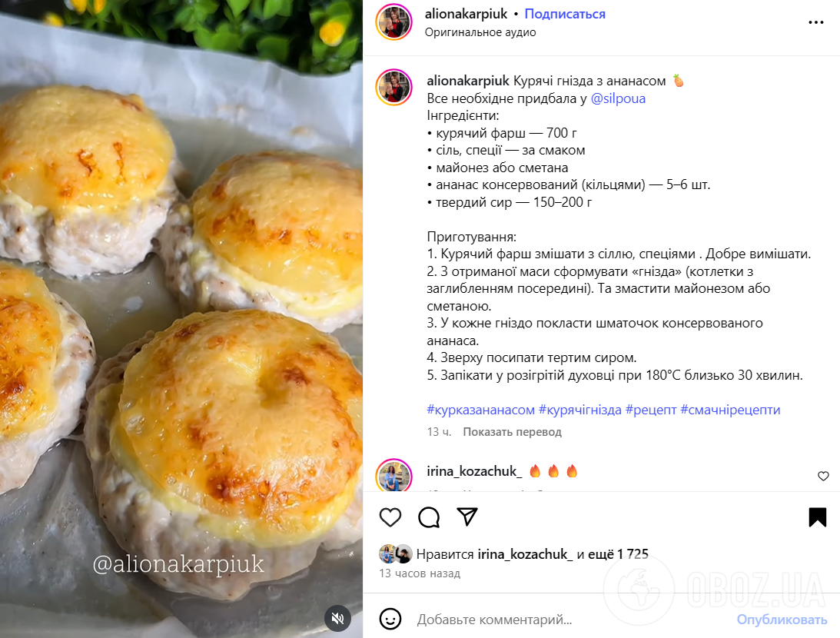Click Показать перевод to translate caption
This screenshot has height=638, width=840.
[512, 432]
